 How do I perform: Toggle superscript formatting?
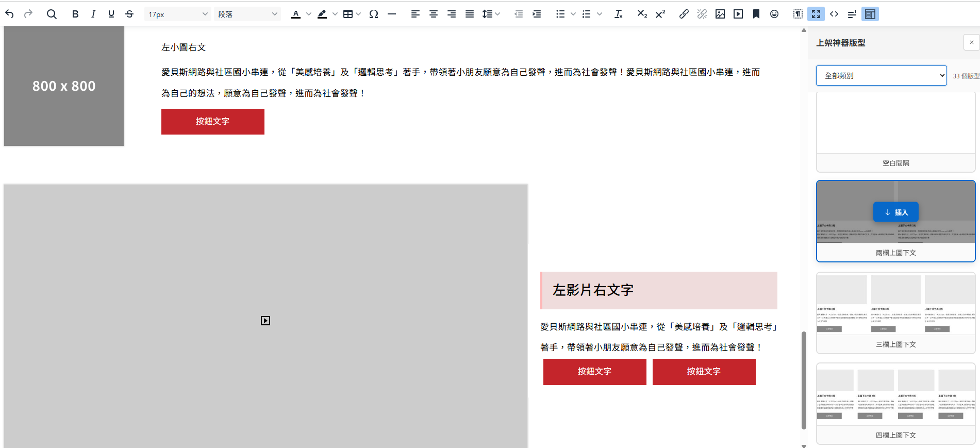[660, 14]
